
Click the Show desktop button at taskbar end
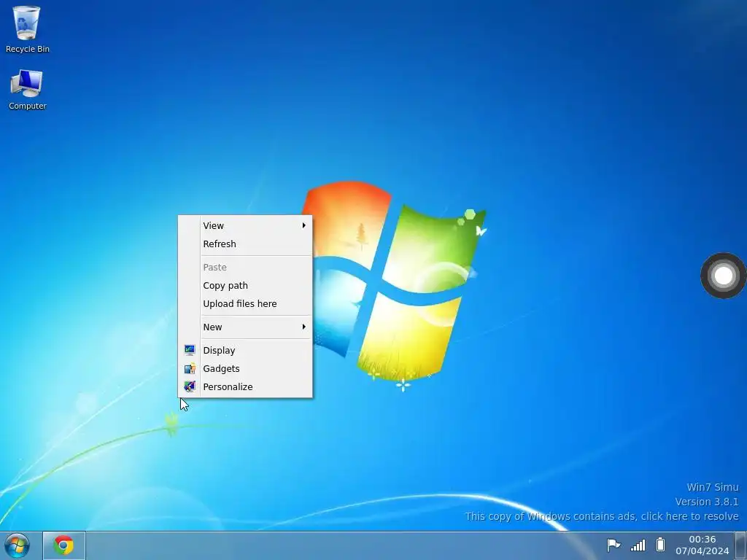741,545
